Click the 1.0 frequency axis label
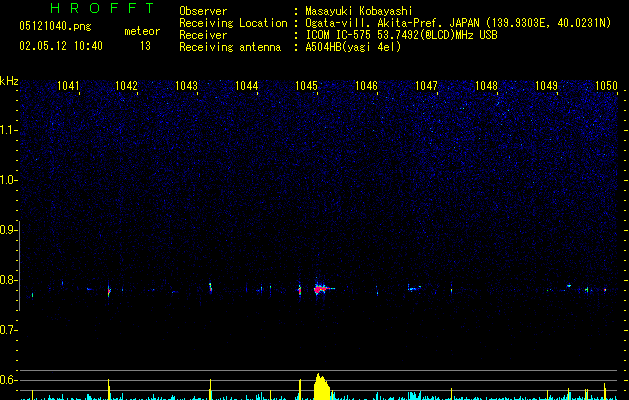The width and height of the screenshot is (629, 400). 8,180
